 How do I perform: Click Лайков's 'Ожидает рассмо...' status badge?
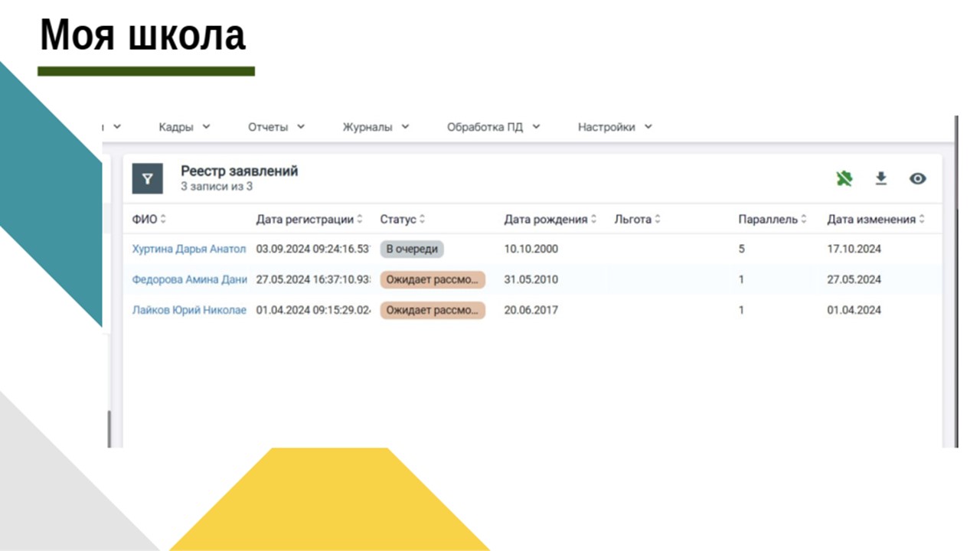point(433,310)
